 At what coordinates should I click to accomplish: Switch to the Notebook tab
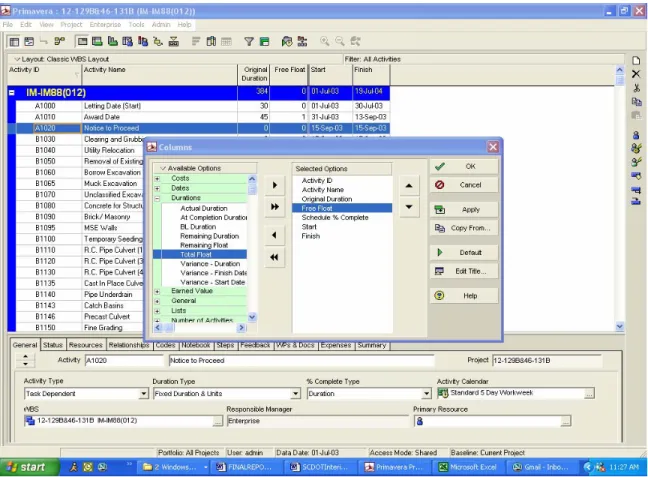[196, 345]
